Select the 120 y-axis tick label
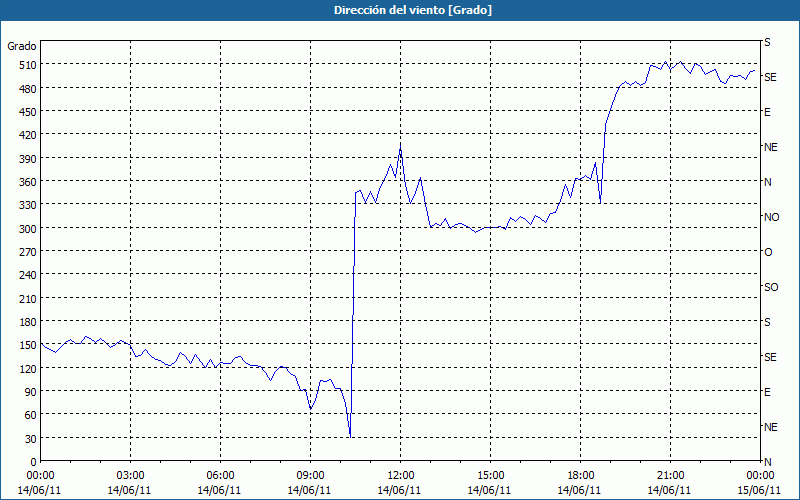 29,369
